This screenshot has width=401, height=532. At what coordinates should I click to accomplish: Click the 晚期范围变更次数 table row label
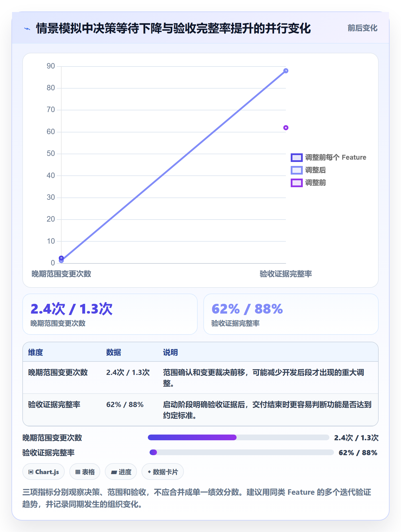click(x=58, y=372)
